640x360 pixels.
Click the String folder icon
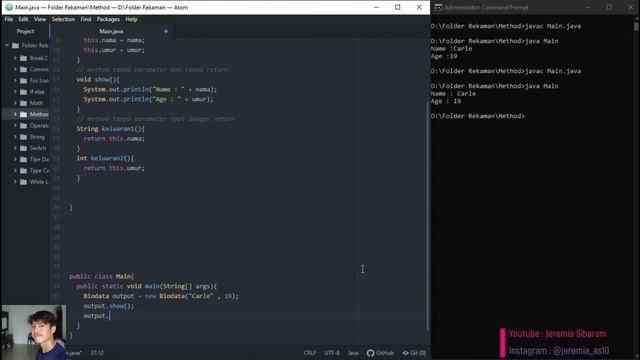click(23, 137)
